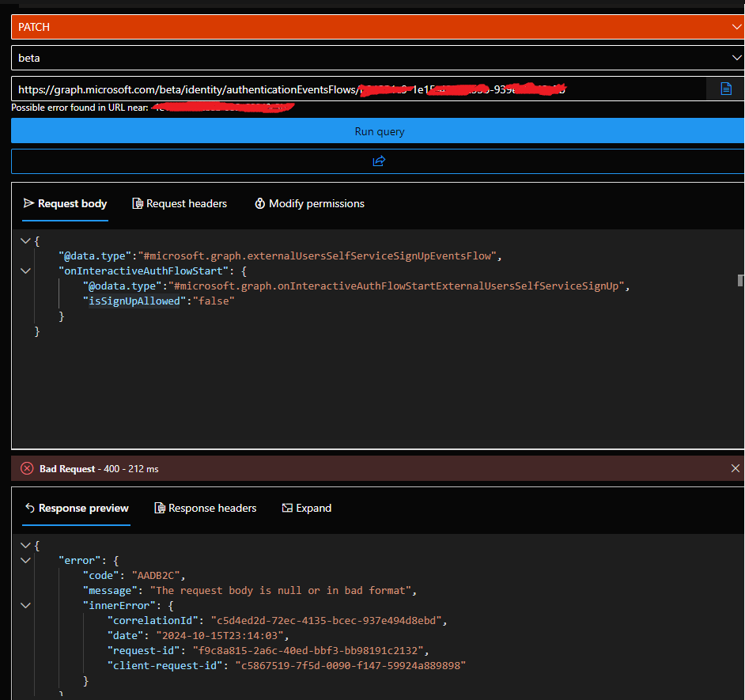This screenshot has width=745, height=700.
Task: Select the Request body arrow icon
Action: tap(28, 203)
